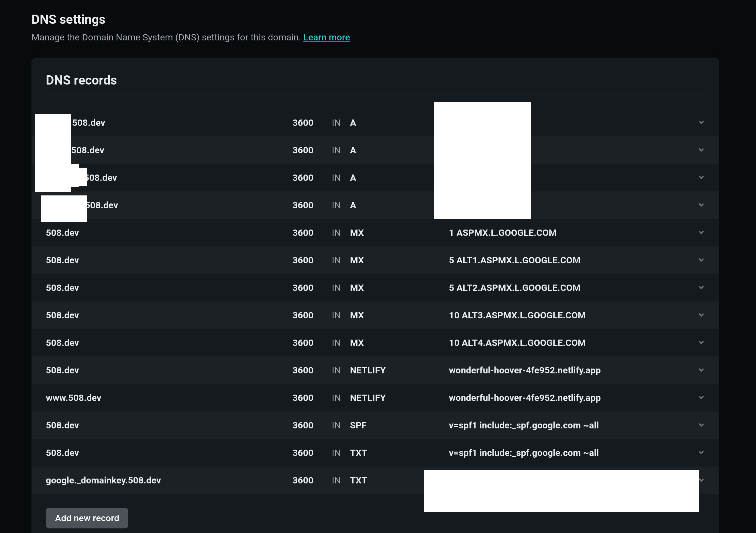Click the DNS settings page title

coord(68,19)
